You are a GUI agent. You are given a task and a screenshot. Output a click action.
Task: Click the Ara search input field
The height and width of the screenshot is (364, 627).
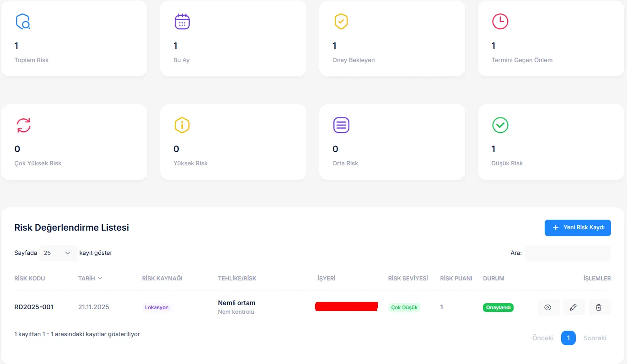click(568, 253)
